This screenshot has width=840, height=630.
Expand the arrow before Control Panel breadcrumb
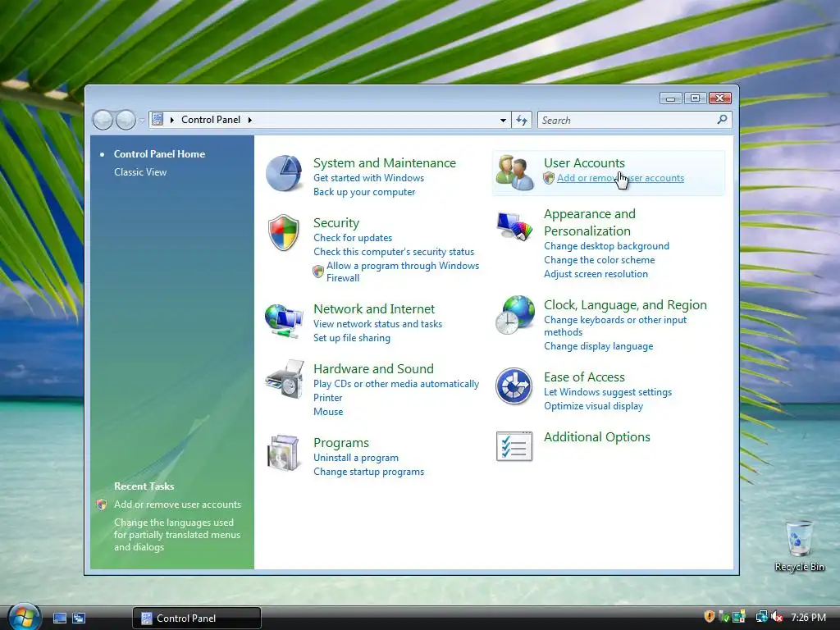click(172, 120)
